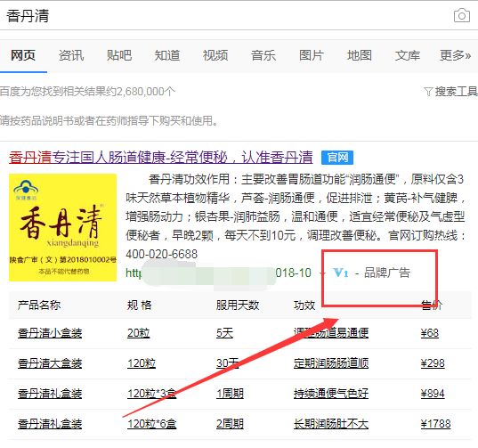This screenshot has height=448, width=478.
Task: Click the 品牌广告 label
Action: coord(387,273)
